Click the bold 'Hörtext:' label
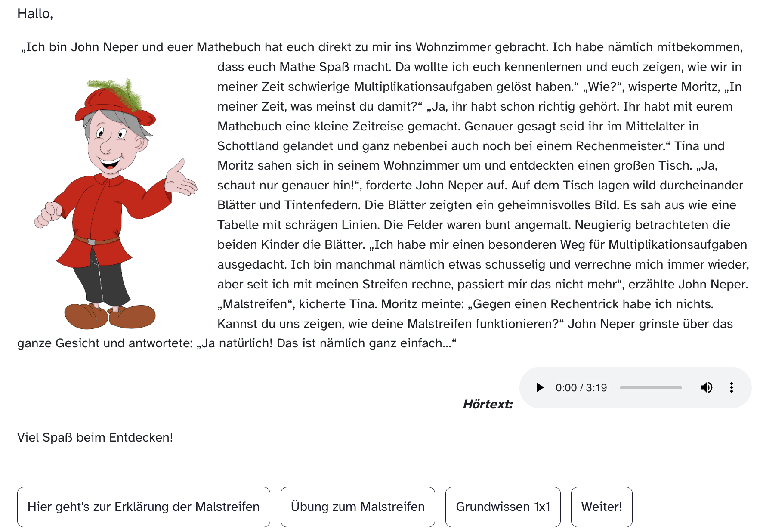This screenshot has width=760, height=532. click(488, 404)
